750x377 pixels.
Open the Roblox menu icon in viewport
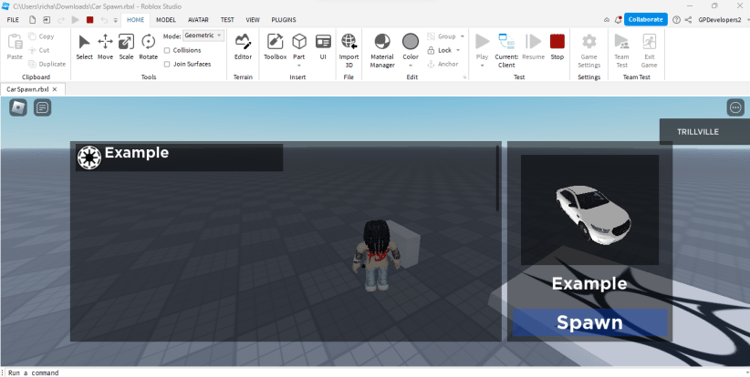click(x=18, y=108)
